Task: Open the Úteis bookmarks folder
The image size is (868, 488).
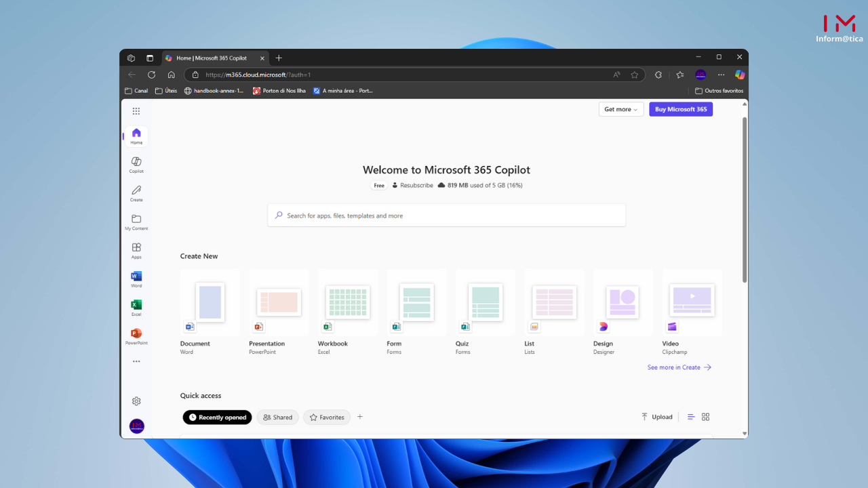Action: pyautogui.click(x=166, y=91)
